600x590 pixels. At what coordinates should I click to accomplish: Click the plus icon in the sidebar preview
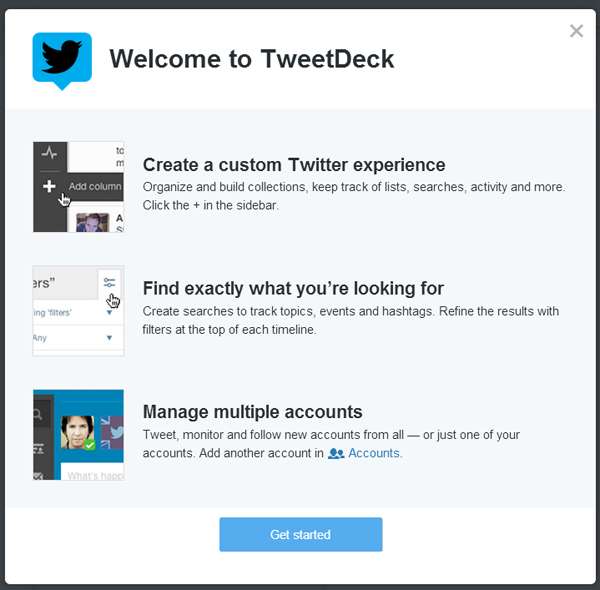(49, 186)
